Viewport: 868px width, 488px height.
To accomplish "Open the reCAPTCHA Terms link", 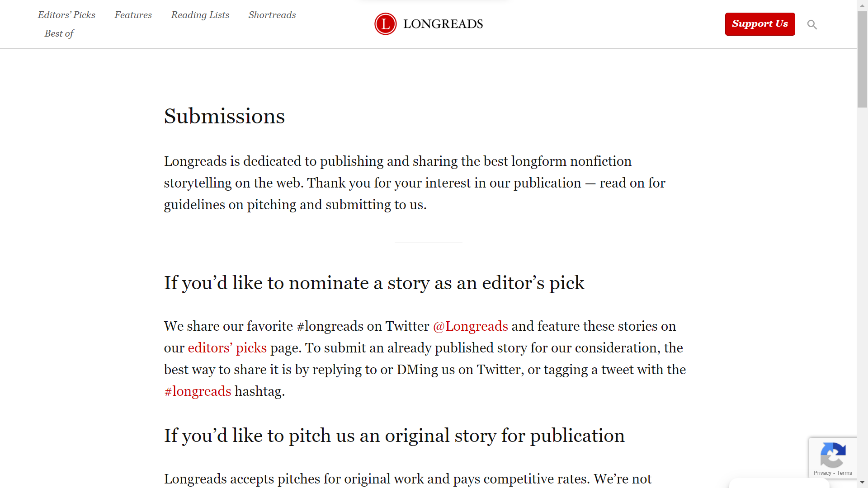I will point(844,473).
